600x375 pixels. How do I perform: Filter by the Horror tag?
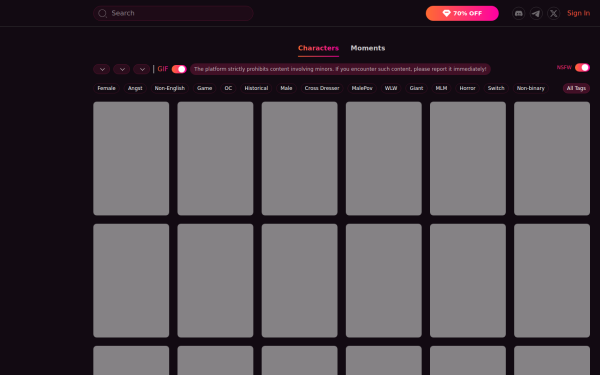click(467, 88)
